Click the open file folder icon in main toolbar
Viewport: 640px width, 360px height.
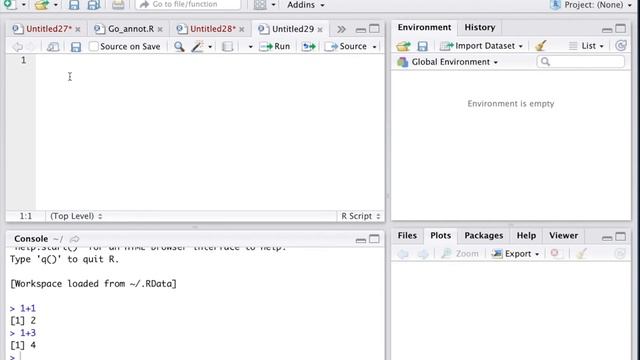[42, 4]
